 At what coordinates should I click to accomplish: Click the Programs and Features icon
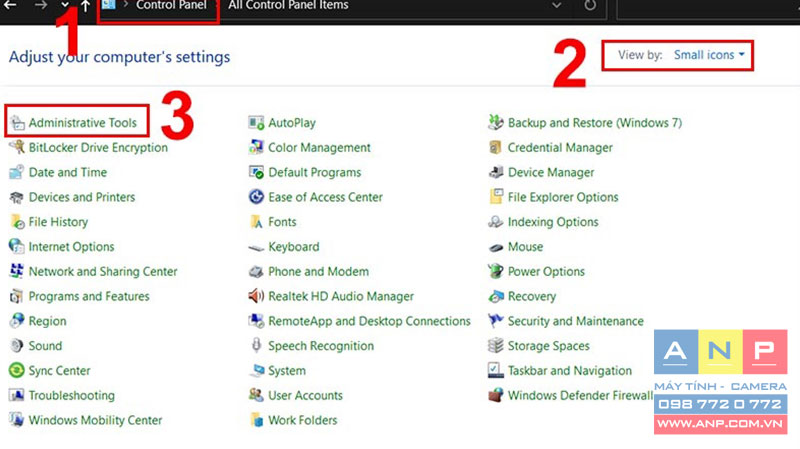pyautogui.click(x=16, y=296)
